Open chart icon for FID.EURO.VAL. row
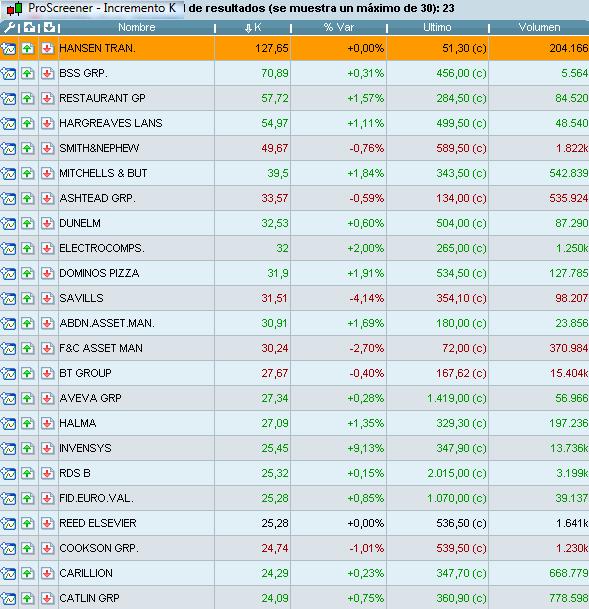This screenshot has height=609, width=589. coord(9,498)
